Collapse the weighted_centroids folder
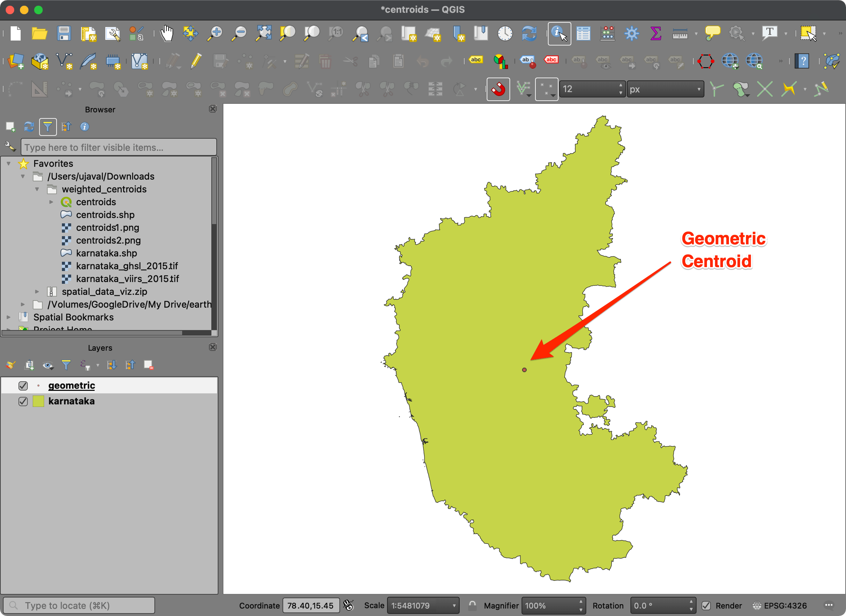 (x=37, y=189)
